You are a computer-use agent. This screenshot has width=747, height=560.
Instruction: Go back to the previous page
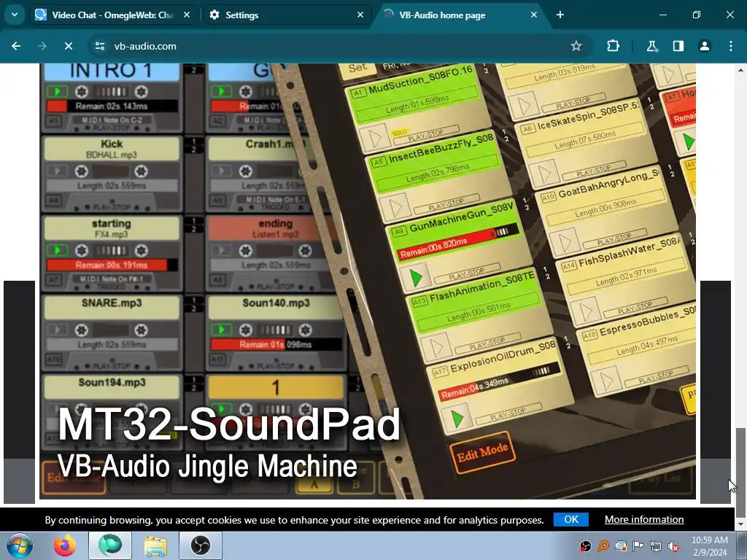16,46
